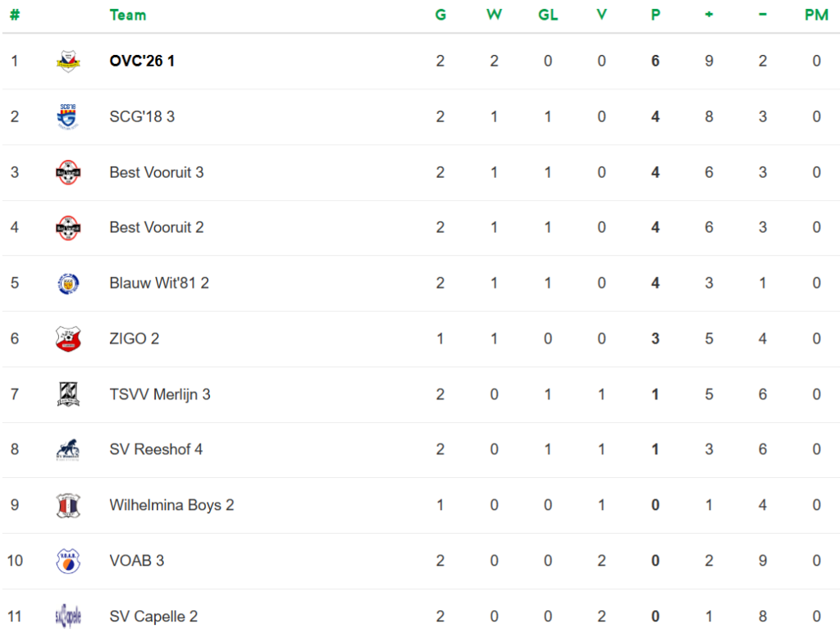Open the SV Capelle 2 team name
Image resolution: width=840 pixels, height=633 pixels.
153,617
